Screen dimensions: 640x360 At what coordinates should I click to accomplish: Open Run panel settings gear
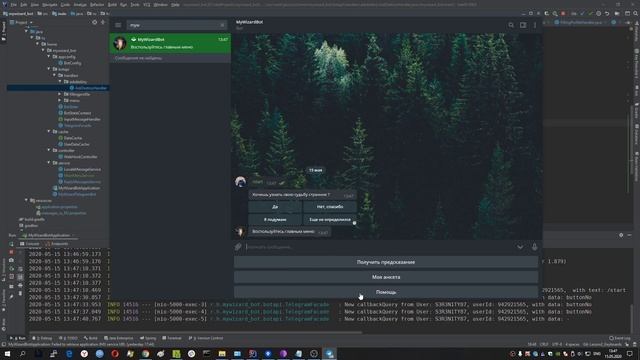[x=621, y=235]
